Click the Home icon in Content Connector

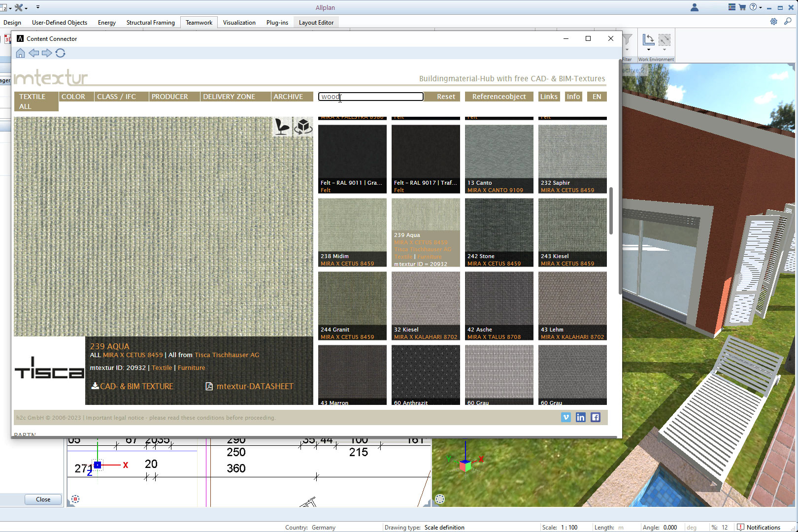click(x=20, y=53)
